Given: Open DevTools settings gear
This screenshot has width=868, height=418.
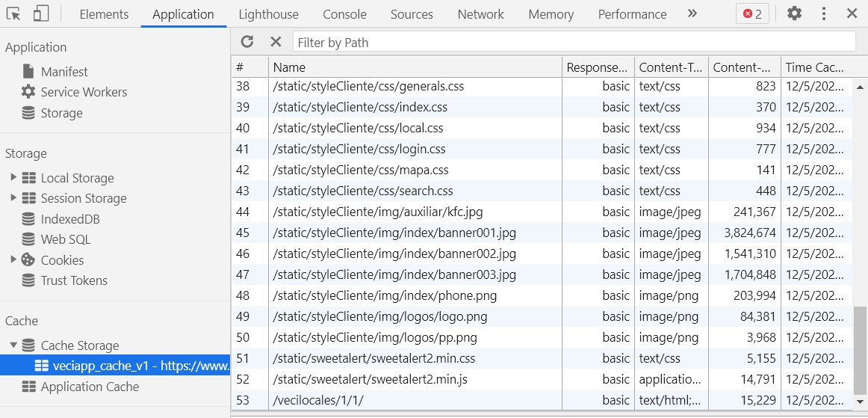Looking at the screenshot, I should pos(795,13).
